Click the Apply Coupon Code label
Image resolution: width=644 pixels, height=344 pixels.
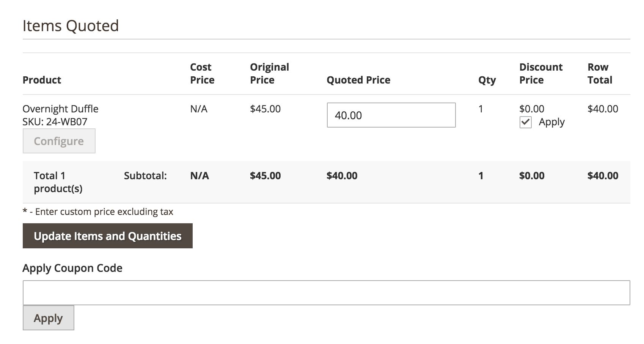pos(72,268)
